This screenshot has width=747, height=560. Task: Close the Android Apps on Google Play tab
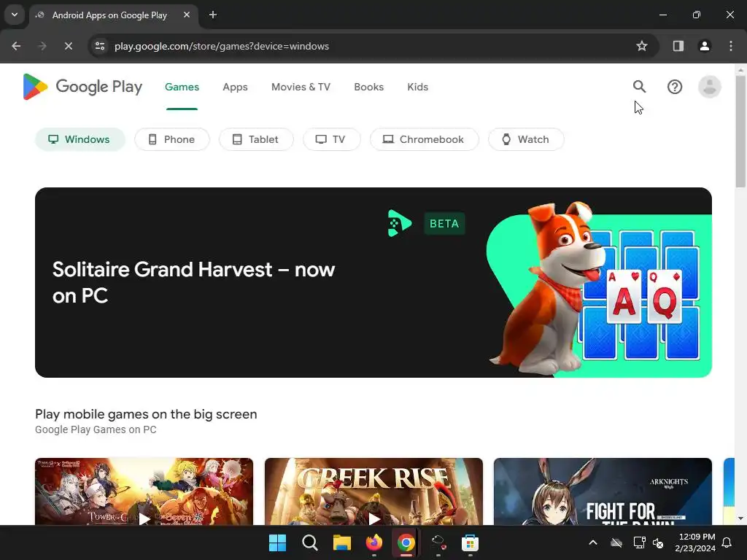pyautogui.click(x=187, y=15)
